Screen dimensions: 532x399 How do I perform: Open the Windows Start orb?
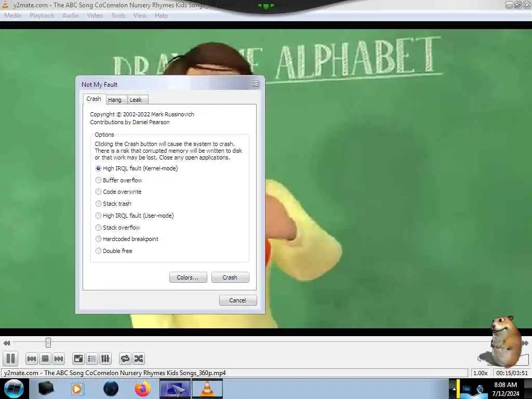click(14, 389)
